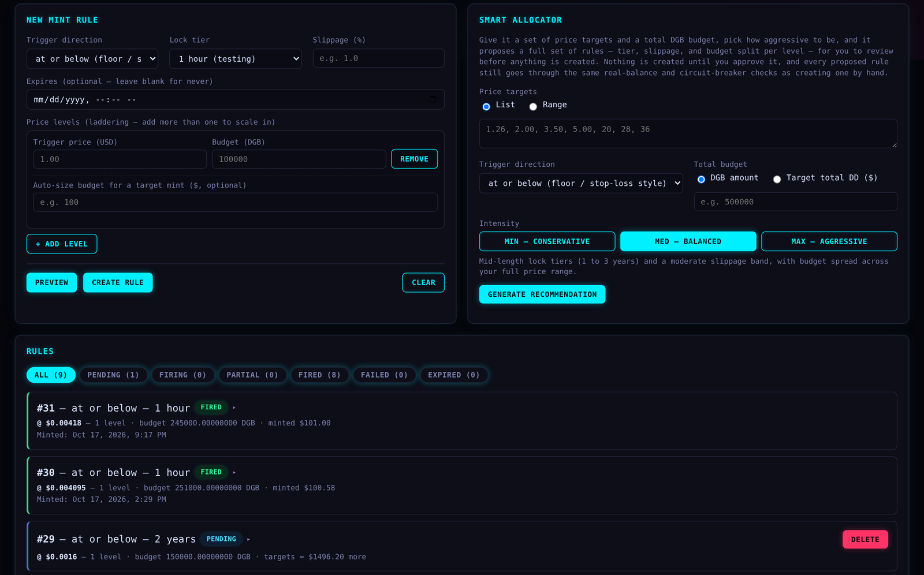Image resolution: width=924 pixels, height=575 pixels.
Task: Set intensity to MIN – CONSERVATIVE
Action: point(547,241)
